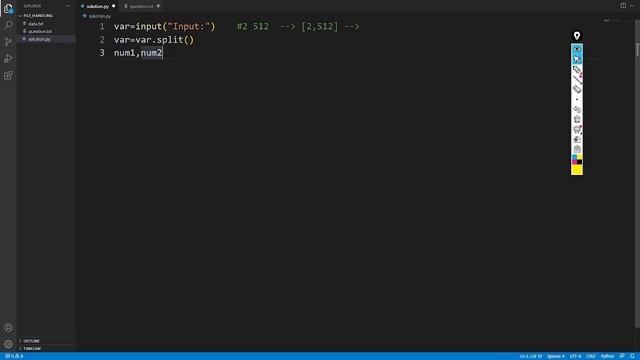The image size is (640, 360).
Task: Click the whiteboard icon in annotation toolbar
Action: (577, 129)
